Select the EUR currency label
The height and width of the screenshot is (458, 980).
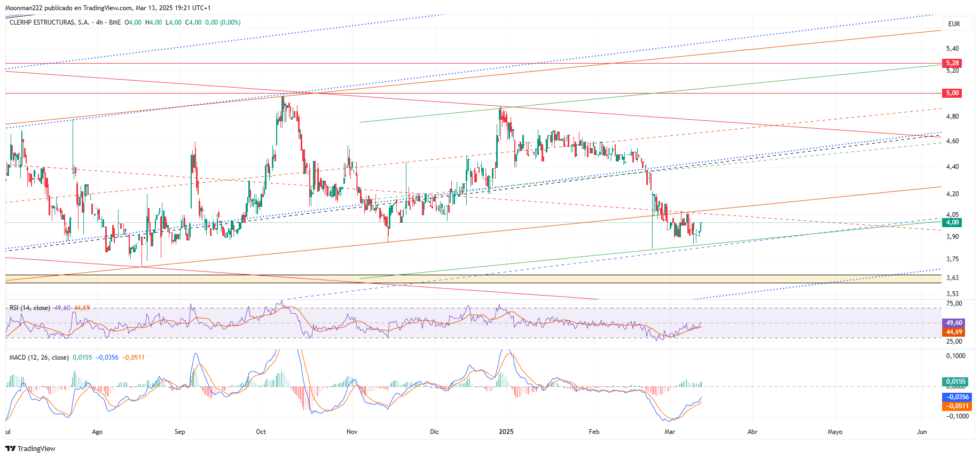click(x=954, y=24)
